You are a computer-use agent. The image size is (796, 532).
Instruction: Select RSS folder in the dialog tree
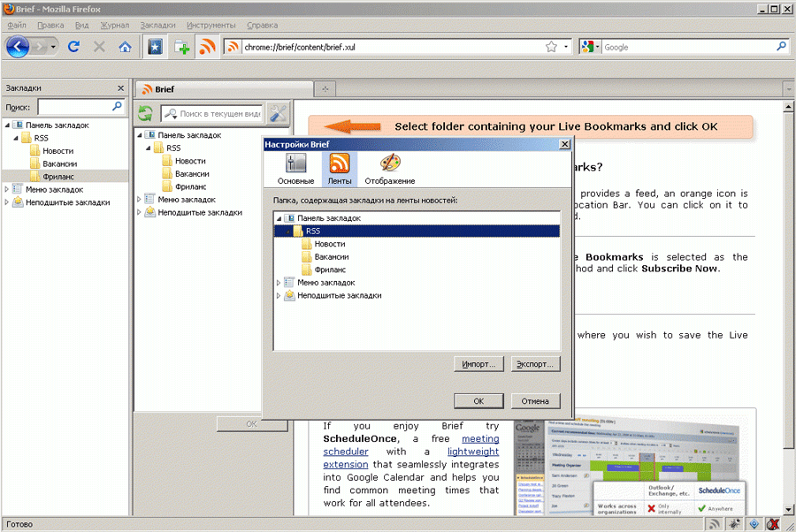pos(417,232)
